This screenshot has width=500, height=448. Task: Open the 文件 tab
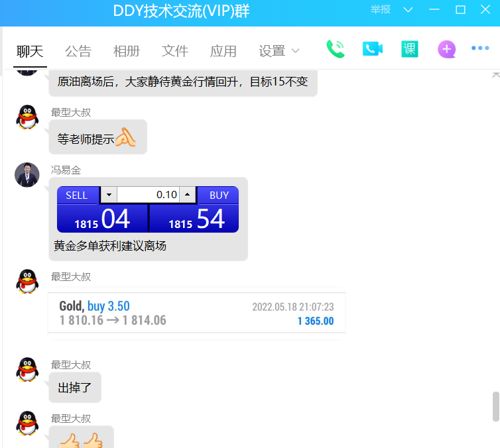(x=175, y=51)
